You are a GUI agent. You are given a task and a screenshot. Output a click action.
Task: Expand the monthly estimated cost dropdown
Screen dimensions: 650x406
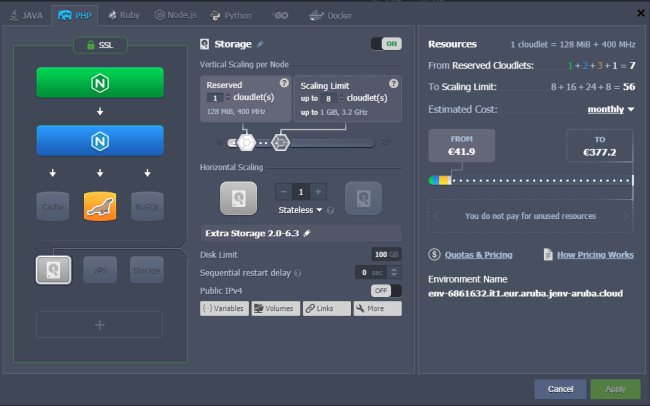[x=611, y=109]
